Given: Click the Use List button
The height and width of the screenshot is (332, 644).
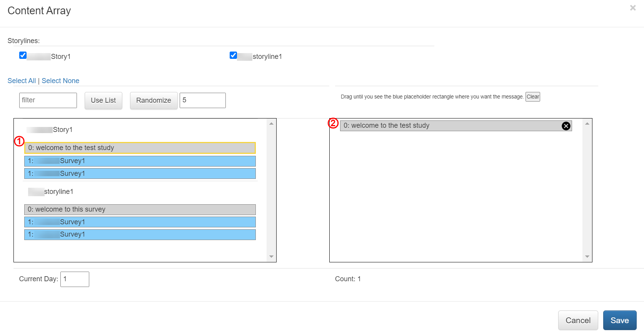Looking at the screenshot, I should pyautogui.click(x=103, y=100).
